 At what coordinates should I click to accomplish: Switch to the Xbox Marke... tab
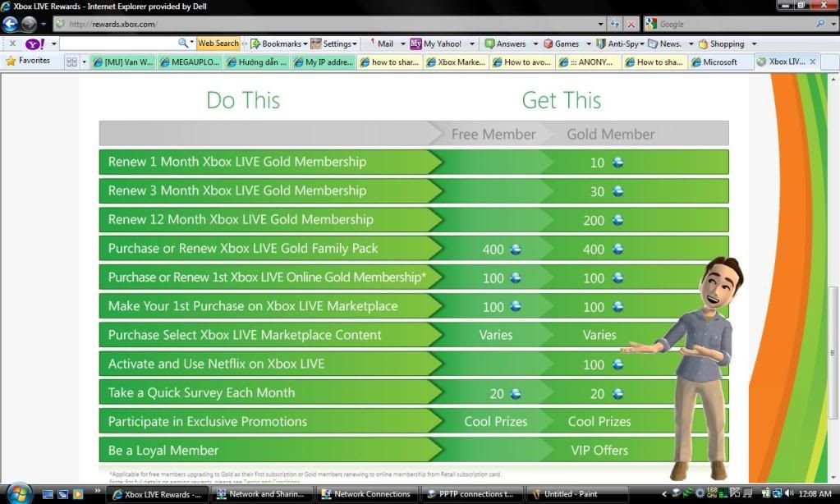(456, 62)
